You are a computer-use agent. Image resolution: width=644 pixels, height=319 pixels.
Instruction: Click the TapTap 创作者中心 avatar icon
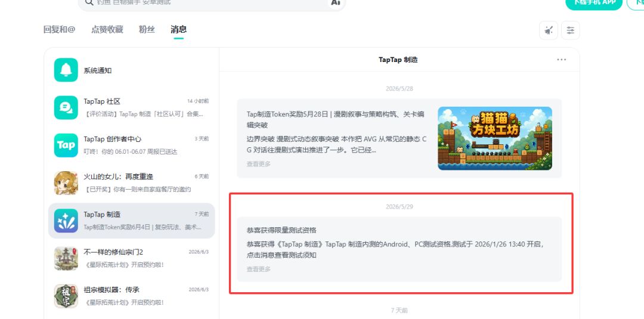[66, 145]
